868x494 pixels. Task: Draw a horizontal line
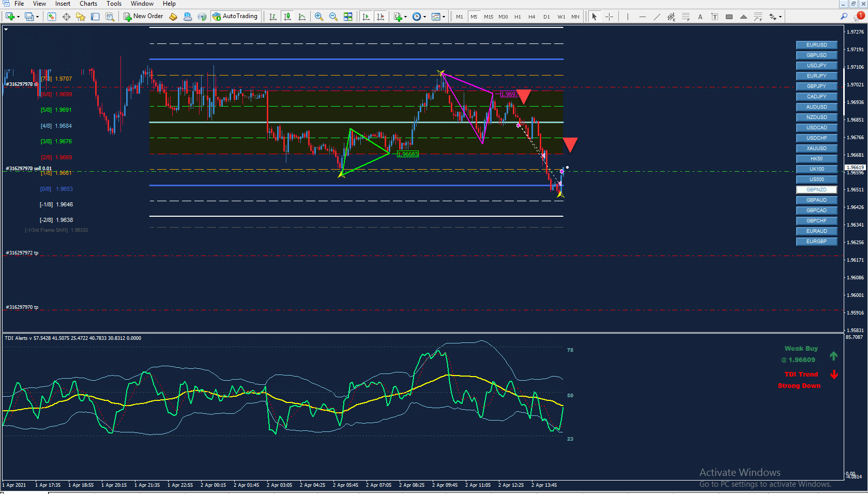pos(642,17)
